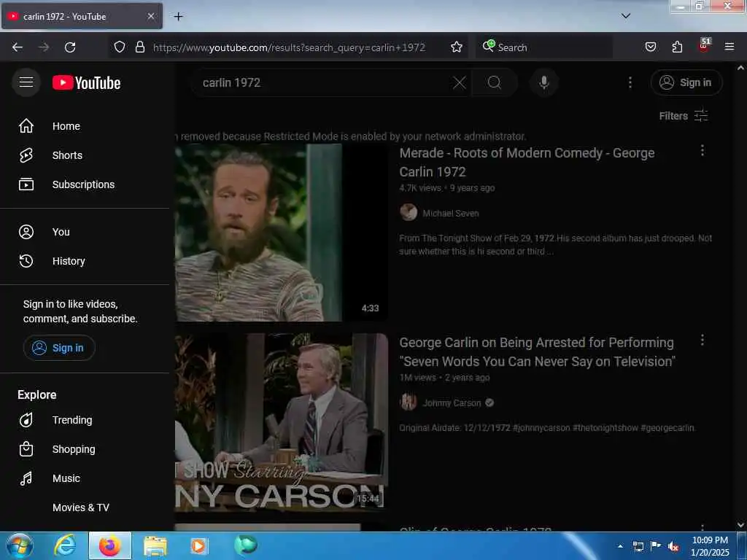The width and height of the screenshot is (747, 560).
Task: Launch Internet Explorer from the taskbar
Action: pyautogui.click(x=65, y=545)
